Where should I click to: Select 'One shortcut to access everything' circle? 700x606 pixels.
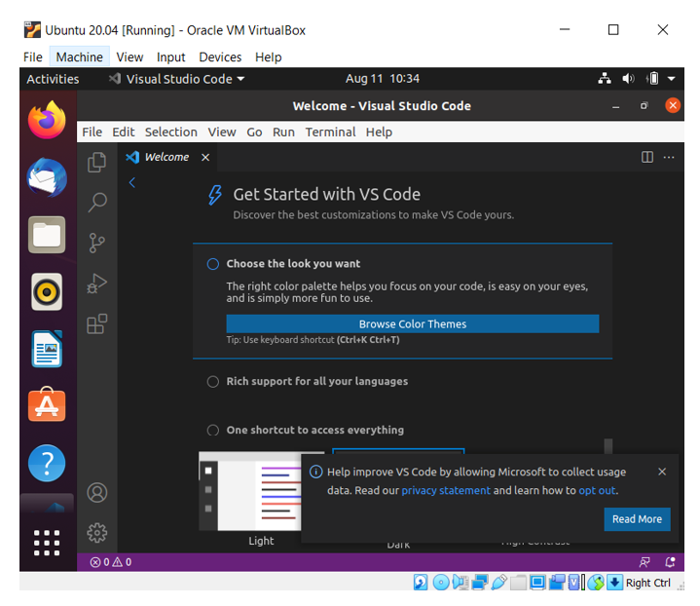(213, 431)
